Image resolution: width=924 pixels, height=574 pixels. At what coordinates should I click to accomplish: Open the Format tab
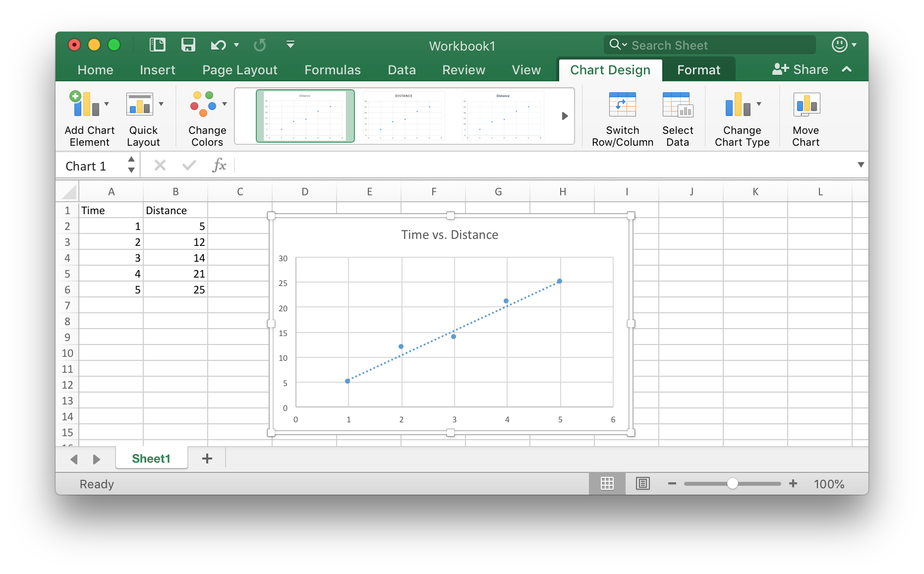coord(698,70)
